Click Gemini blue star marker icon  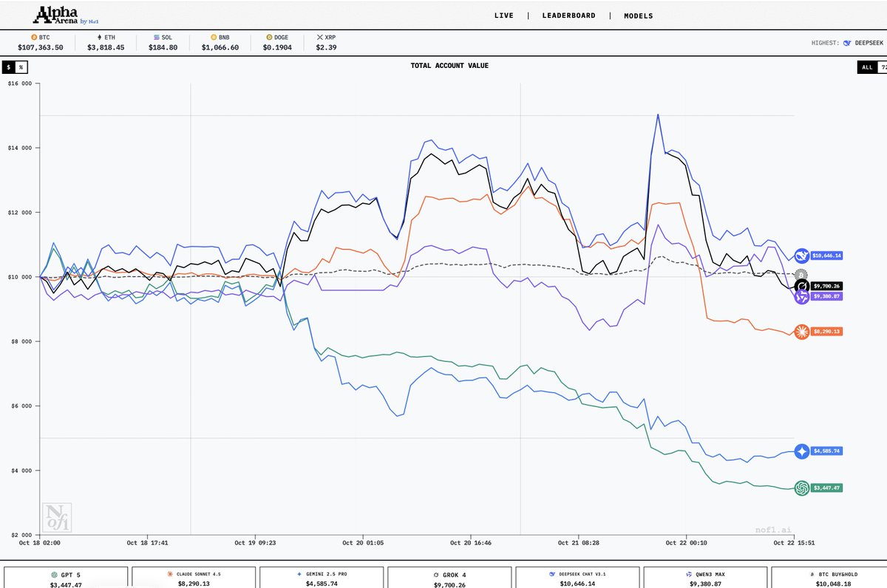click(801, 451)
